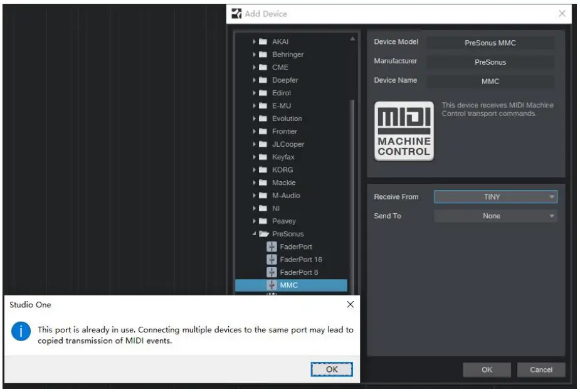Image resolution: width=580 pixels, height=392 pixels.
Task: Click the AKAI folder icon
Action: [x=263, y=41]
